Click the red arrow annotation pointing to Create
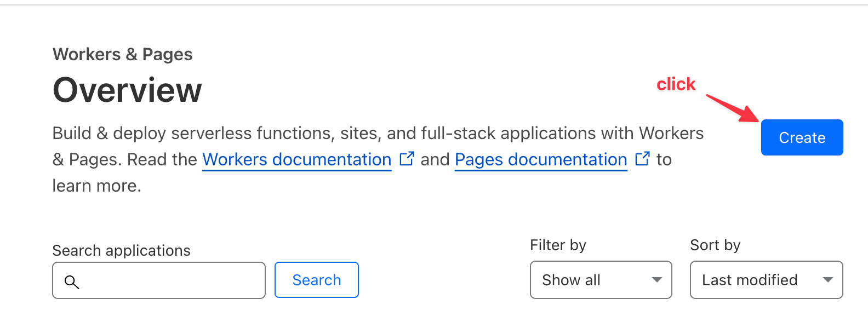The height and width of the screenshot is (311, 868). (733, 108)
